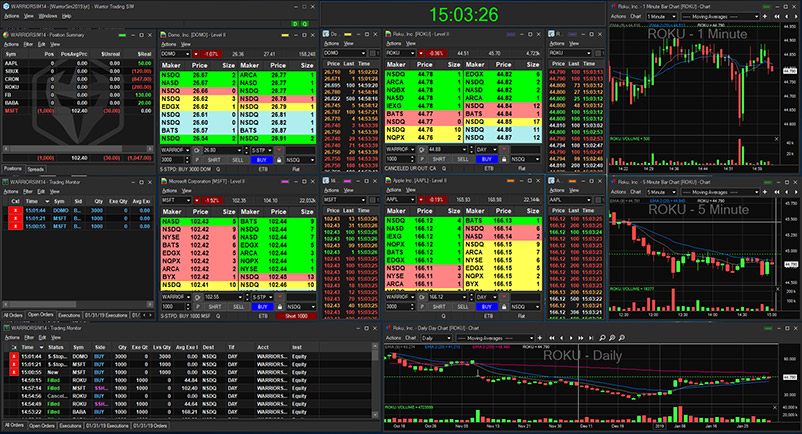Open DAY time-in-force dropdown in ROKU panel
The width and height of the screenshot is (802, 434).
(x=494, y=150)
